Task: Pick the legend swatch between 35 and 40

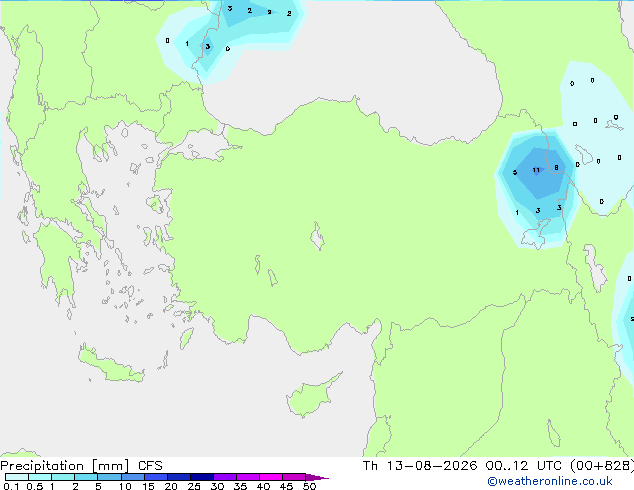Action: click(x=248, y=477)
